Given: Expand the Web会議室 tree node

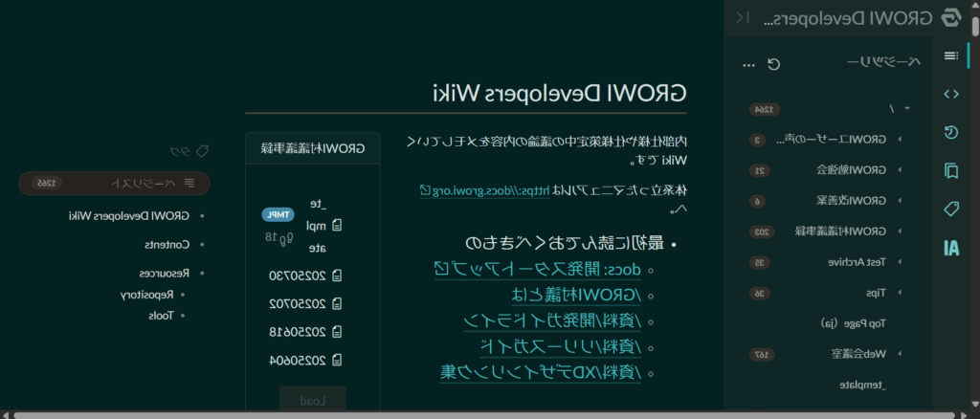Looking at the screenshot, I should 900,354.
